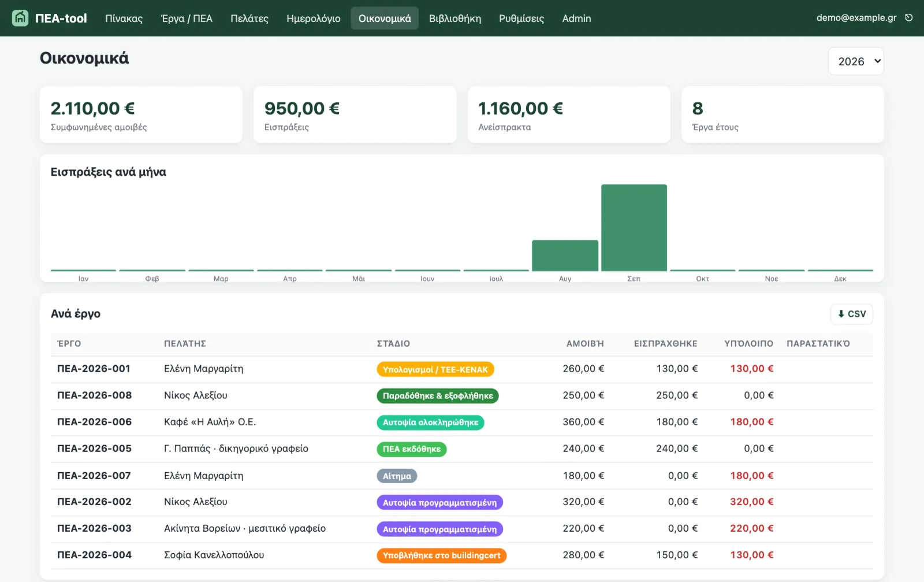924x582 pixels.
Task: Open project ΠΕΑ-2026-003
Action: point(94,528)
